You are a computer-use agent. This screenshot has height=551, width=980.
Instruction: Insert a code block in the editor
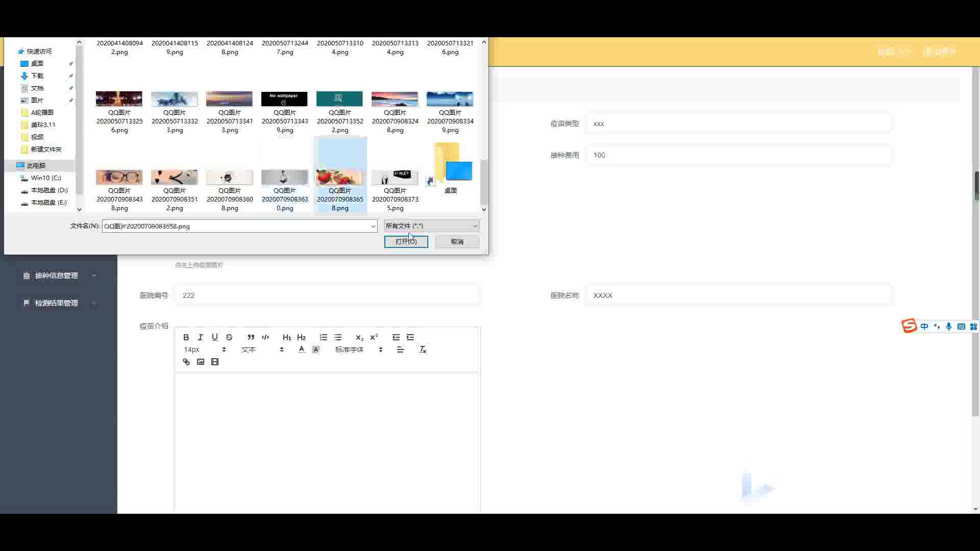[x=265, y=337]
